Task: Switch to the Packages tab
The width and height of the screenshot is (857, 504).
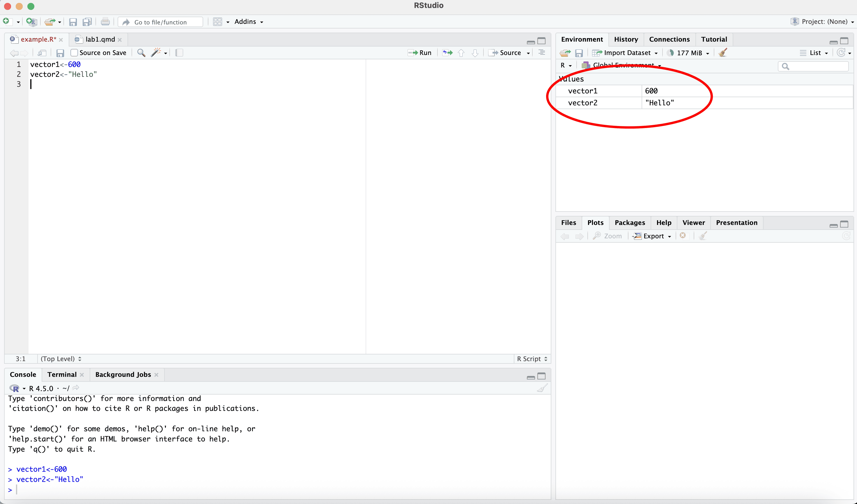Action: pos(629,223)
